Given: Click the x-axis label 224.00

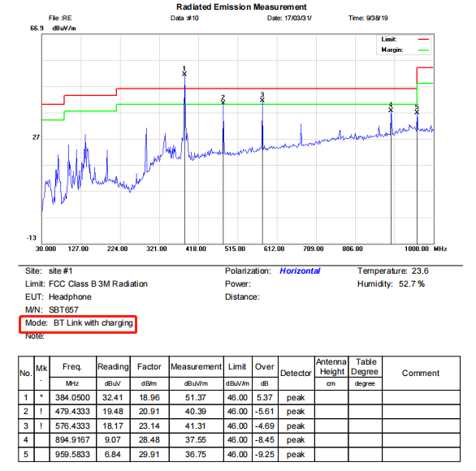Looking at the screenshot, I should point(118,248).
